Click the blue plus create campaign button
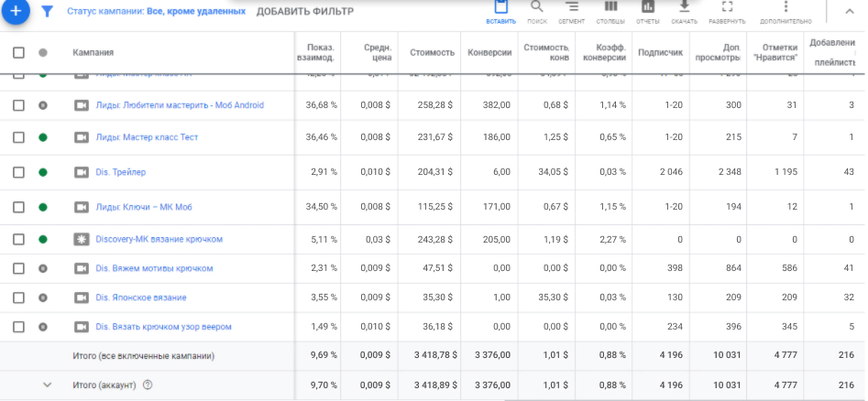The image size is (868, 401). click(x=16, y=10)
